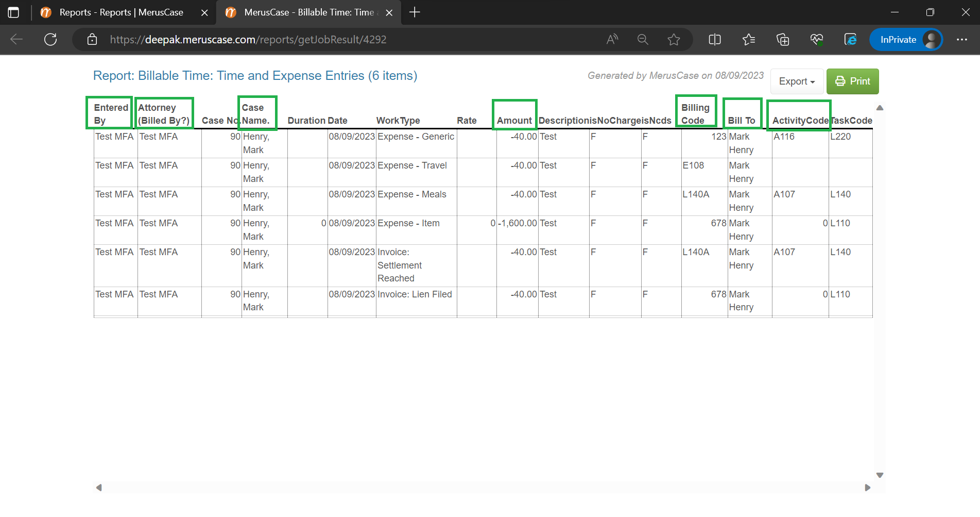Click the Duration column header
The height and width of the screenshot is (517, 980).
coord(306,121)
